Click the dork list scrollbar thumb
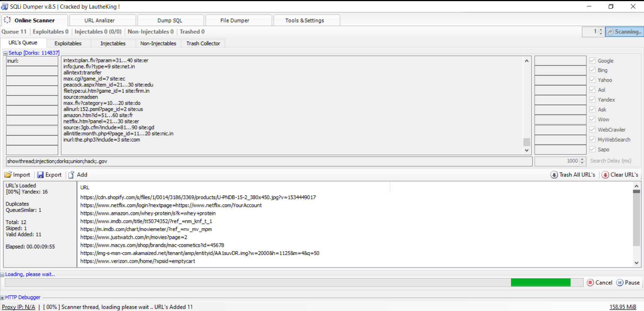 tap(527, 142)
